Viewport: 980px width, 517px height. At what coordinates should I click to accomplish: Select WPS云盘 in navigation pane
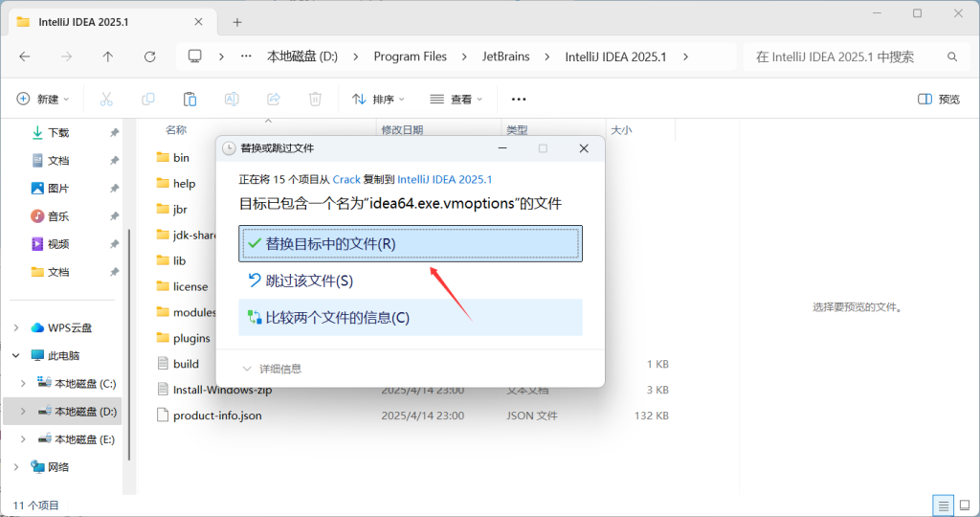click(69, 327)
